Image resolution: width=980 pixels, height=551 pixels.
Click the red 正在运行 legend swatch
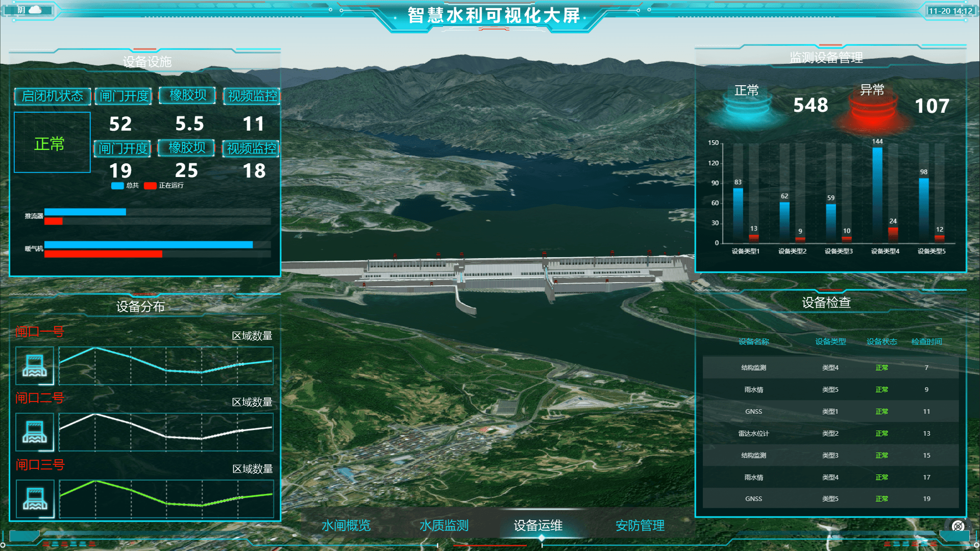(150, 186)
